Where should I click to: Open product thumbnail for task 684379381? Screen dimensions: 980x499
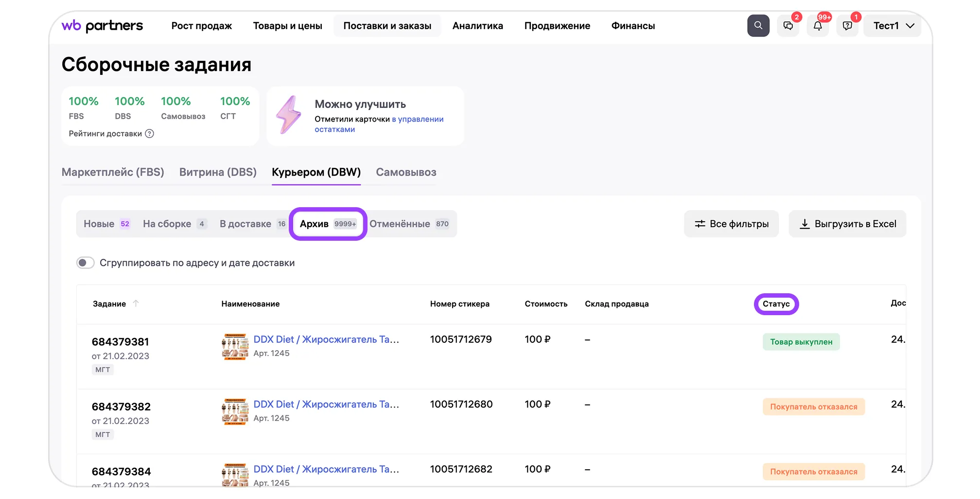(x=235, y=346)
